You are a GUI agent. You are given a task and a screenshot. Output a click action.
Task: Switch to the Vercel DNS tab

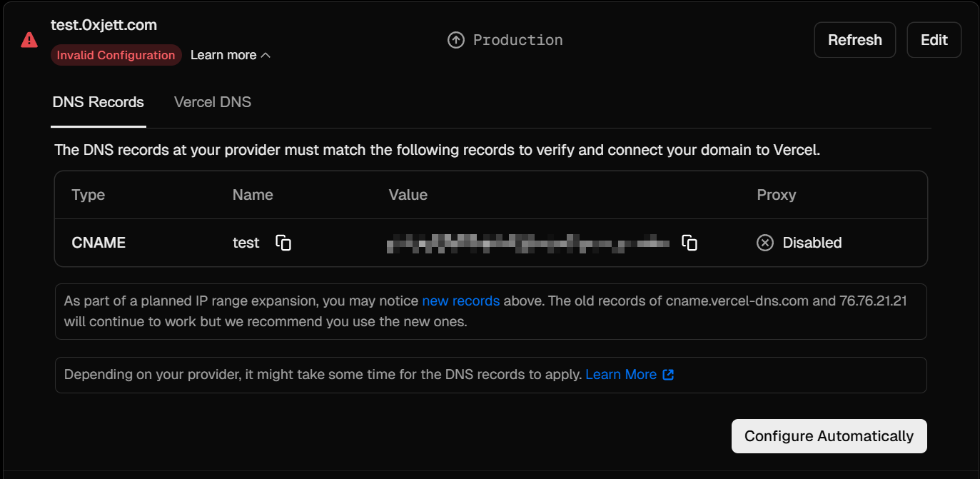(212, 102)
